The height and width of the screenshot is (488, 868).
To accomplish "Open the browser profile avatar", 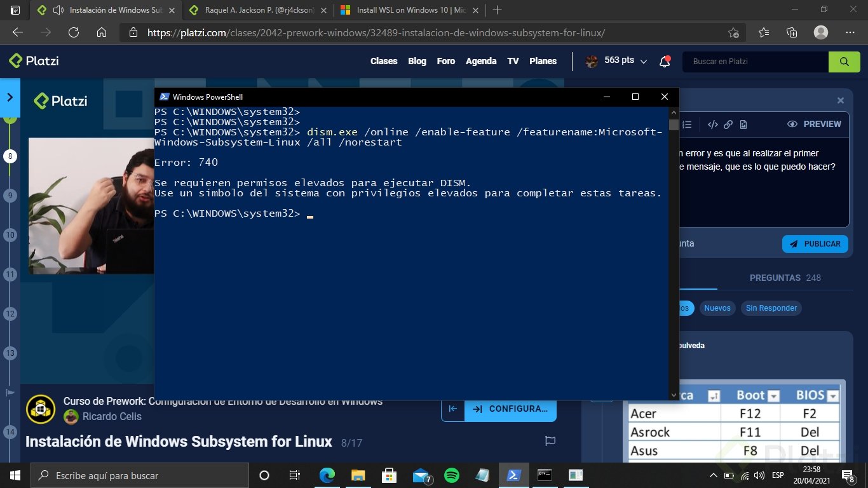I will (x=821, y=32).
